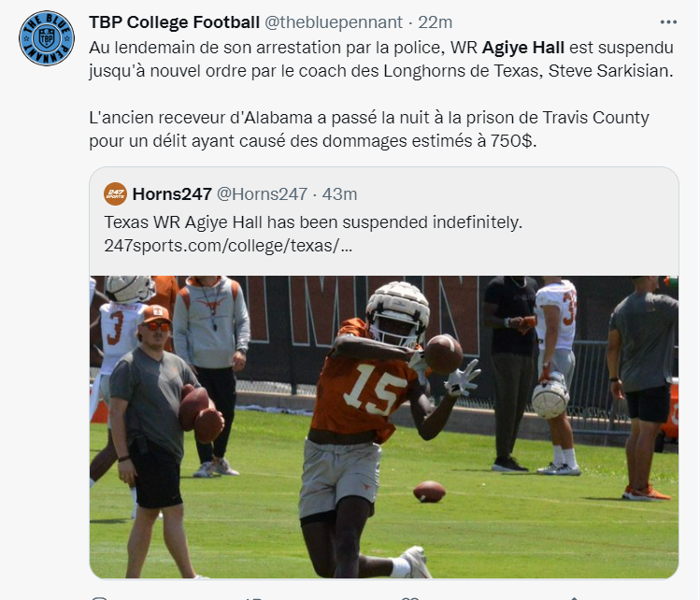700x600 pixels.
Task: Like the tweet with the heart icon
Action: tap(408, 596)
